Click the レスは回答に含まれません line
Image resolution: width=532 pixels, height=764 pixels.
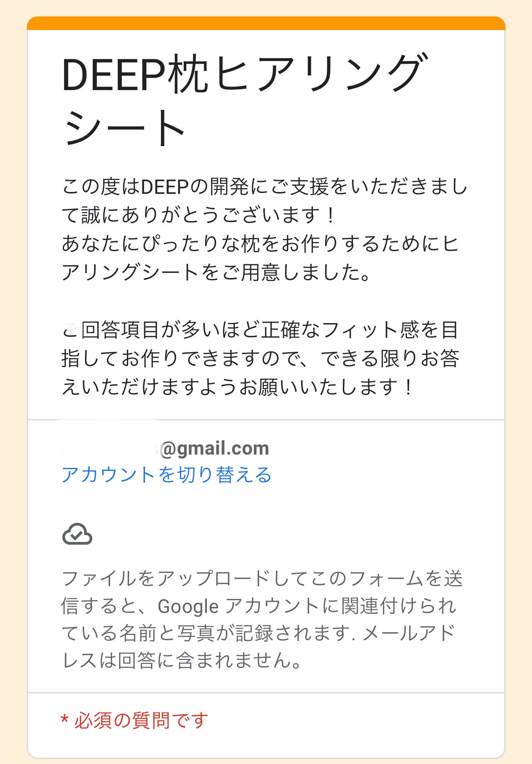182,660
